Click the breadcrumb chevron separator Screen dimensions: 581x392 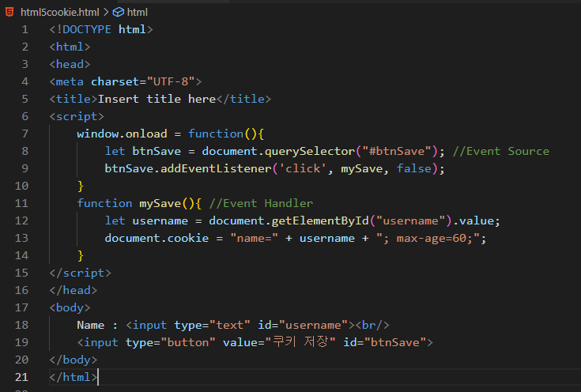tap(106, 12)
